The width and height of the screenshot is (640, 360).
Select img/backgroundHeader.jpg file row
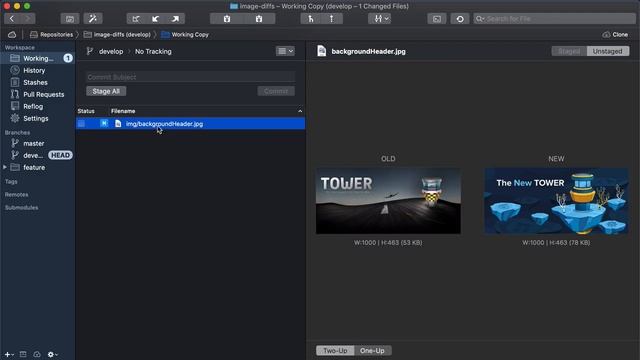[x=191, y=124]
